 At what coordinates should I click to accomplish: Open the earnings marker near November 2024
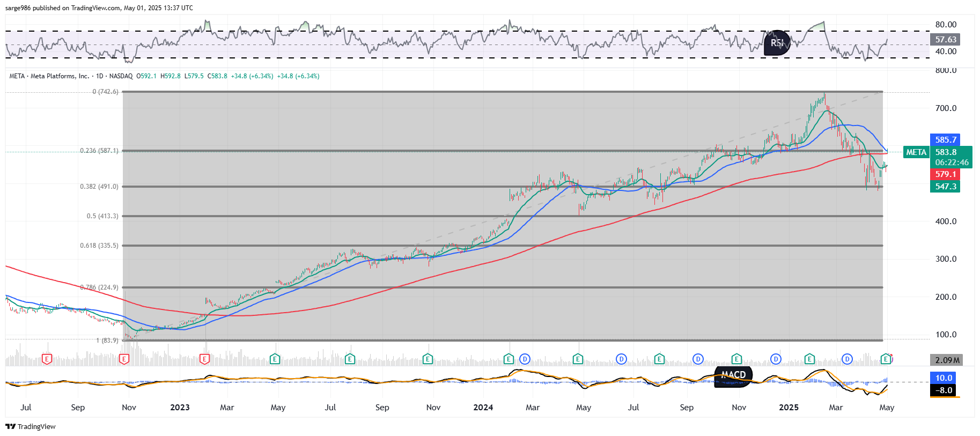[x=736, y=359]
